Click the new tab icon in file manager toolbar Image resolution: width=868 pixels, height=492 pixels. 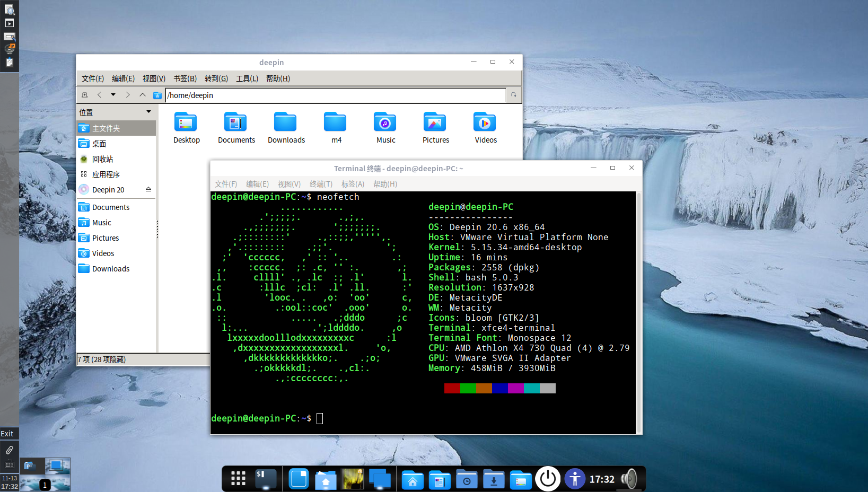[84, 95]
